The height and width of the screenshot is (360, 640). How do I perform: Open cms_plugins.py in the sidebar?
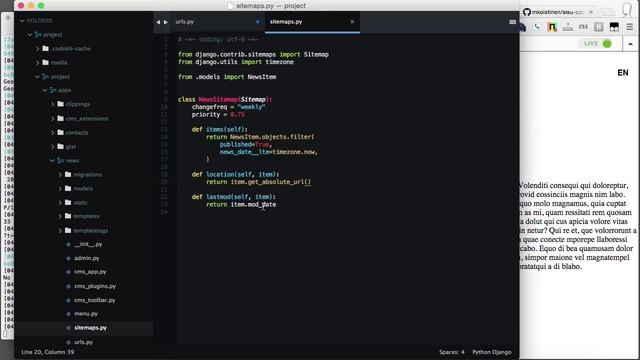[95, 286]
